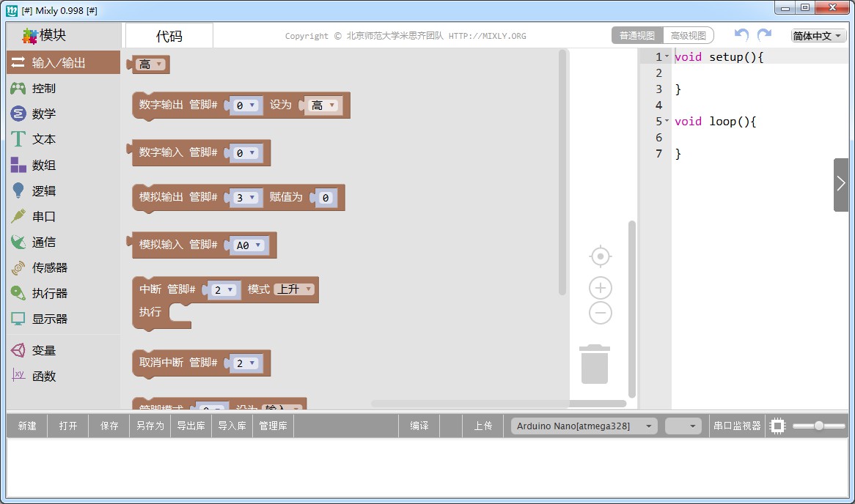Click the 编译 compile button

pyautogui.click(x=419, y=426)
